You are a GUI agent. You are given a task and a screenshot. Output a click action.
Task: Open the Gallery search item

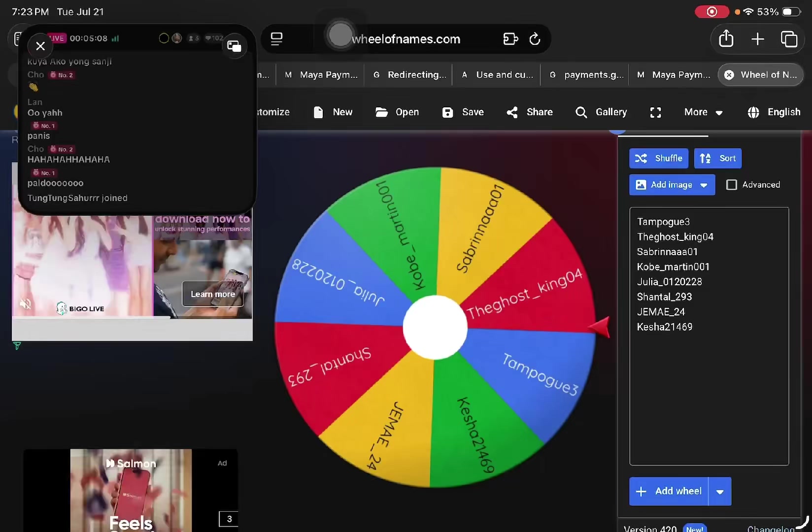click(601, 112)
